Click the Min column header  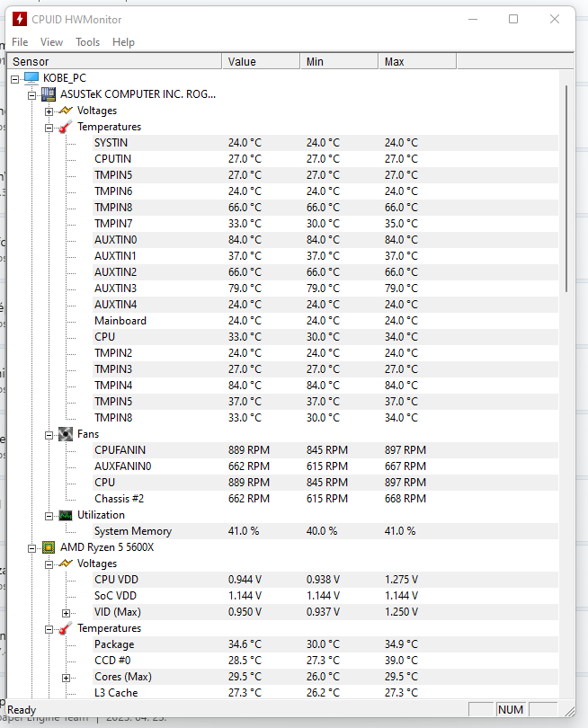tap(339, 61)
